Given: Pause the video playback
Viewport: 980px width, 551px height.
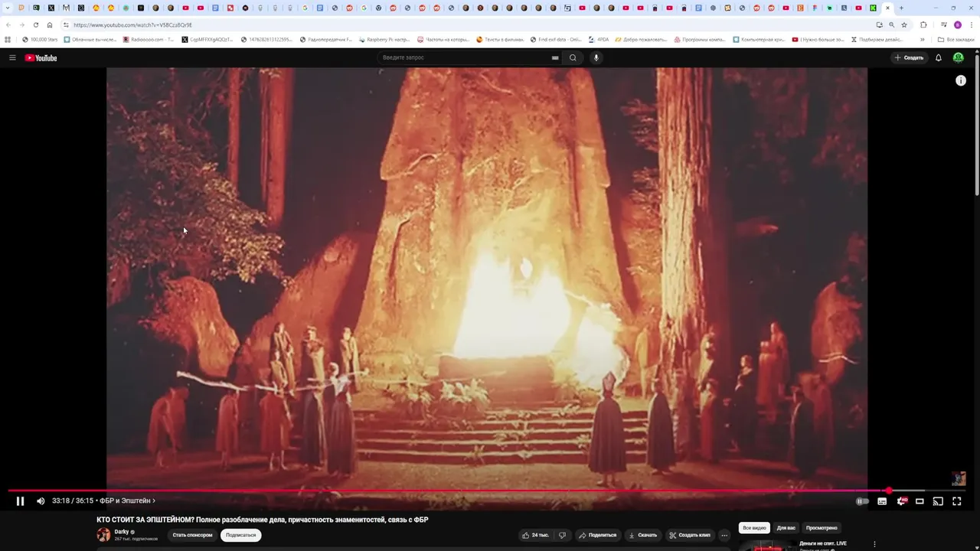Looking at the screenshot, I should (x=20, y=501).
